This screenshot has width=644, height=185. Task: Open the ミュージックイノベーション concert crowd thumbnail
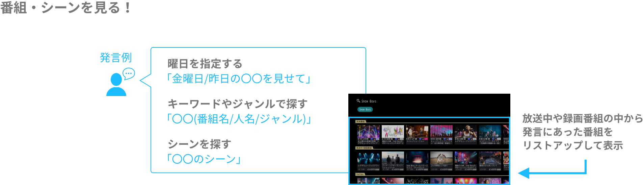click(441, 132)
